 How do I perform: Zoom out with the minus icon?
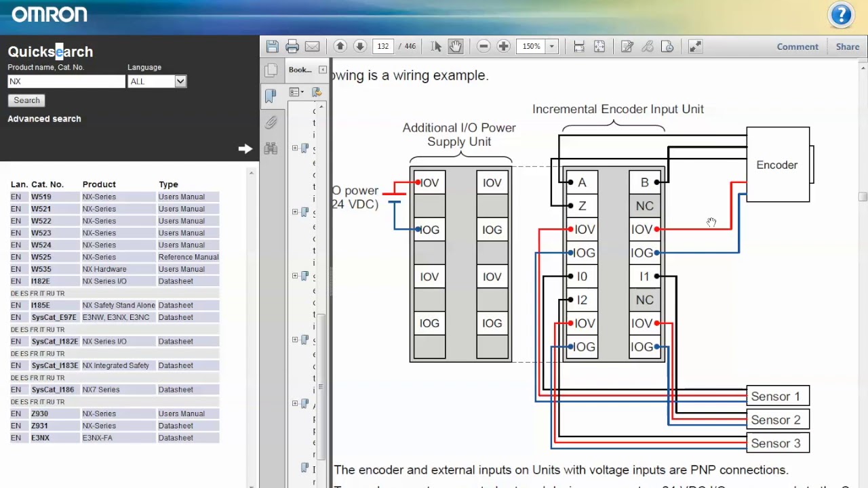tap(484, 46)
